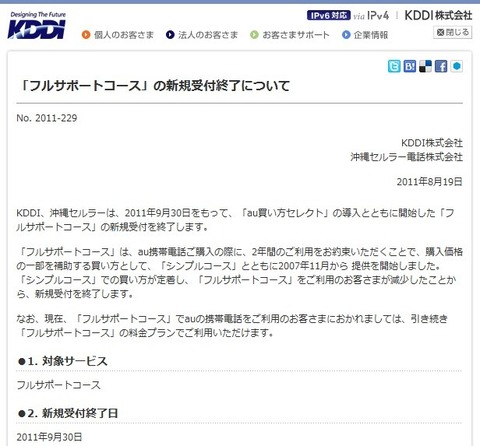The image size is (480, 446).
Task: Click the 2. 新規受付終了日 section heading
Action: click(68, 413)
